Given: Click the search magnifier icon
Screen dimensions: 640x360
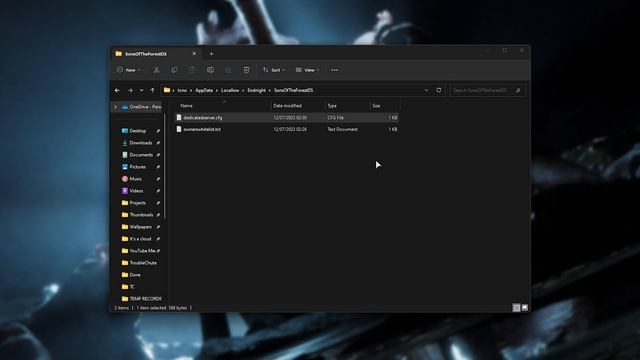Looking at the screenshot, I should [518, 90].
